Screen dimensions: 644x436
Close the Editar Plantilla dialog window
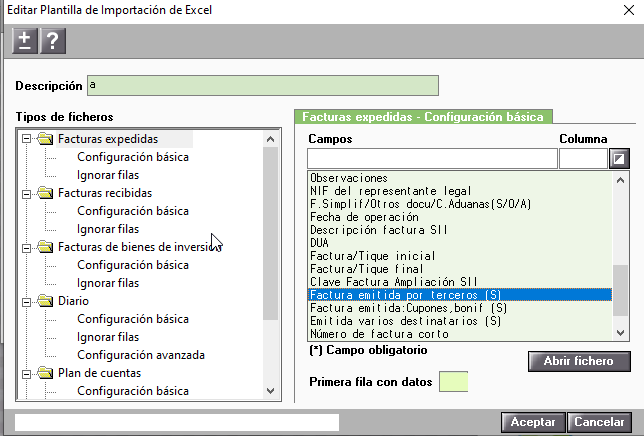(629, 10)
